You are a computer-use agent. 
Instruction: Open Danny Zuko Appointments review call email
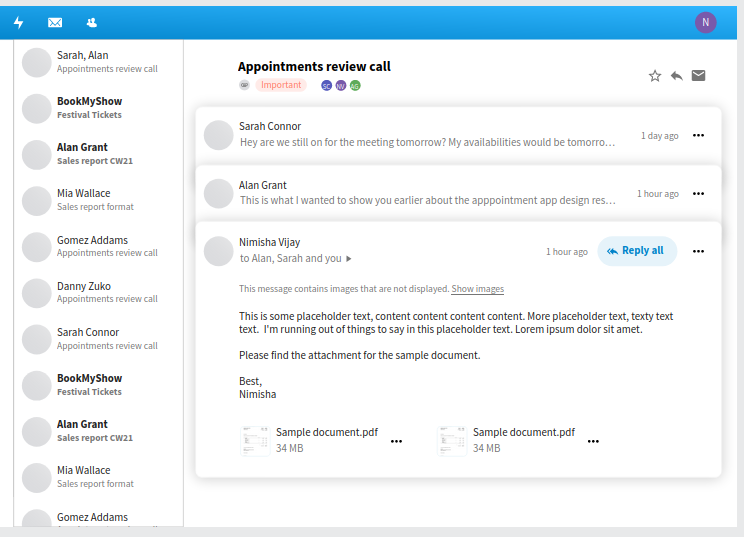pyautogui.click(x=99, y=292)
